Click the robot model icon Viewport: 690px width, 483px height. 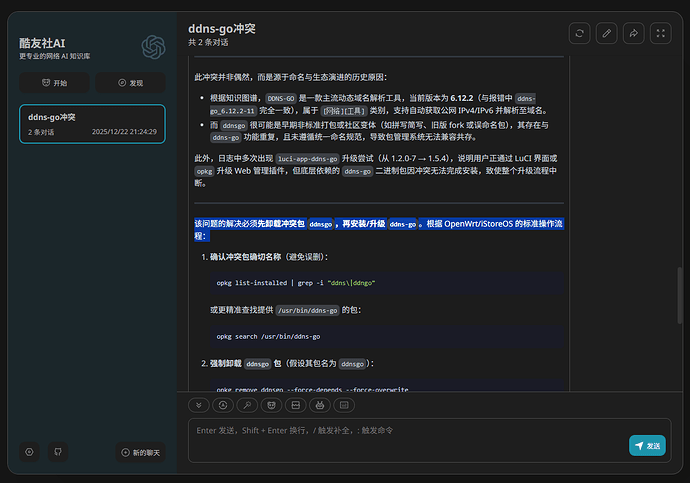[x=320, y=405]
